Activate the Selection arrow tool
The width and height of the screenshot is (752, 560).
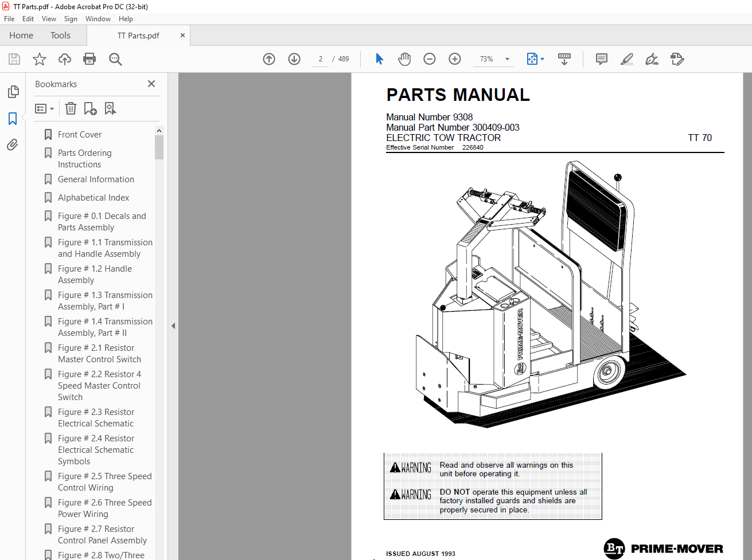coord(379,59)
